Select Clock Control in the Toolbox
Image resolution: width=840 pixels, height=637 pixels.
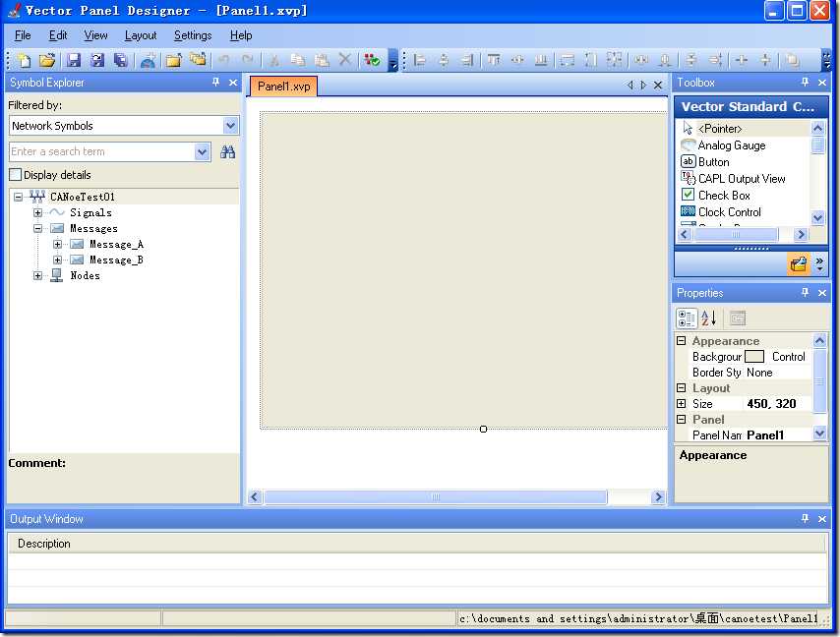(745, 212)
